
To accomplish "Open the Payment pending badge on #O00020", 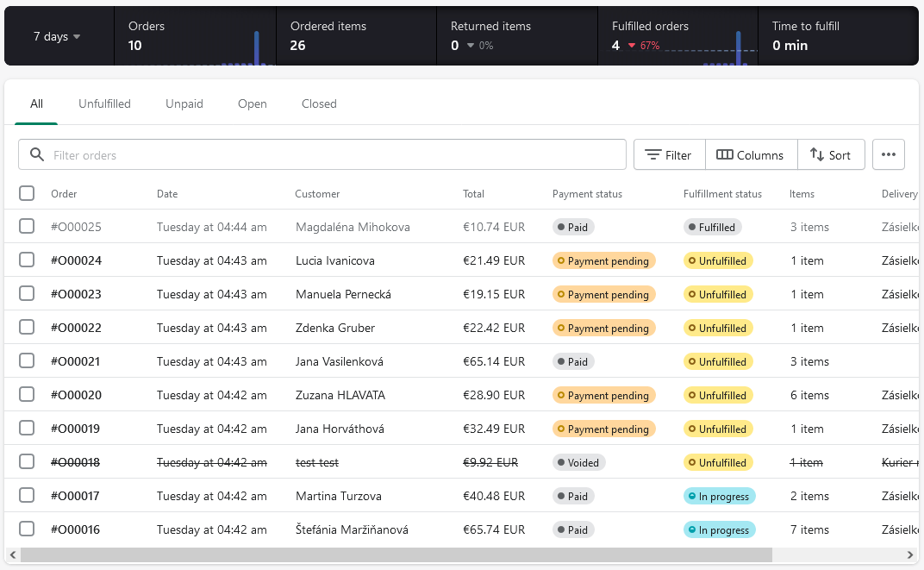I will click(x=604, y=395).
